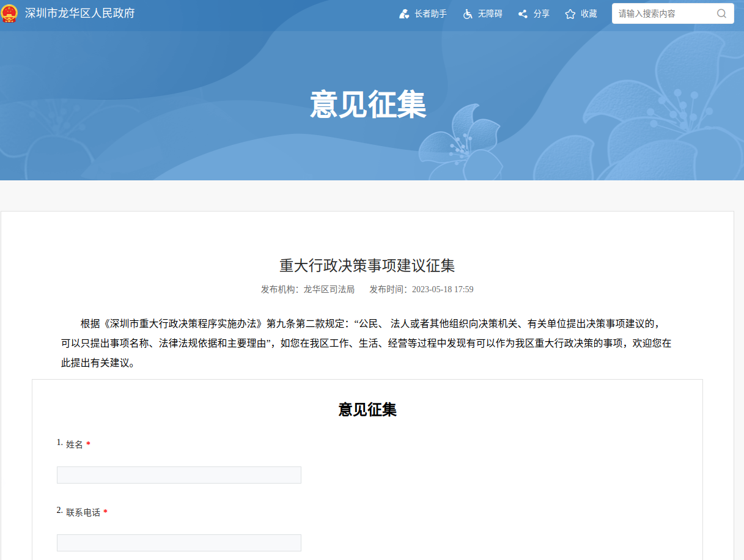Select the 长者助手 elder-assistant person icon
744x560 pixels.
(x=403, y=13)
